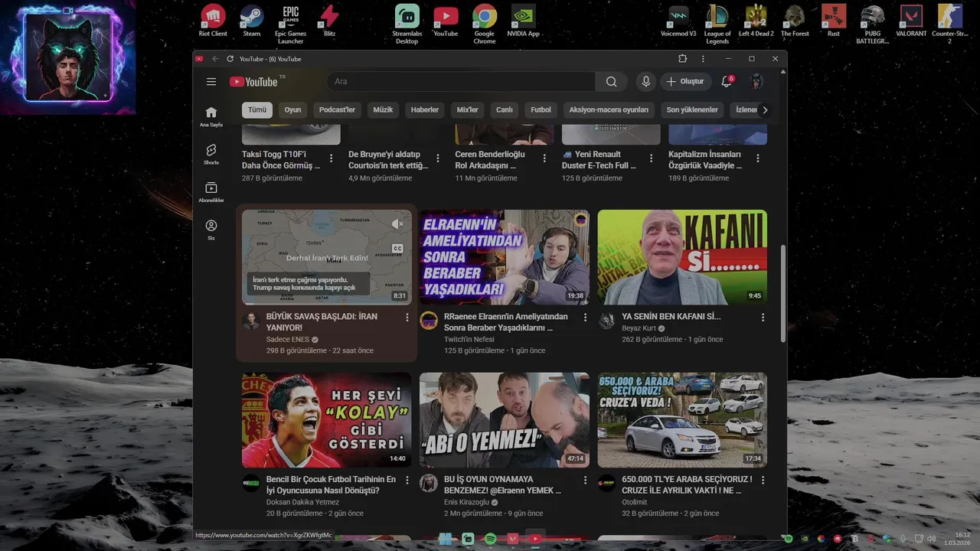Viewport: 980px width, 551px height.
Task: Click the Ara search input field
Action: coord(461,82)
